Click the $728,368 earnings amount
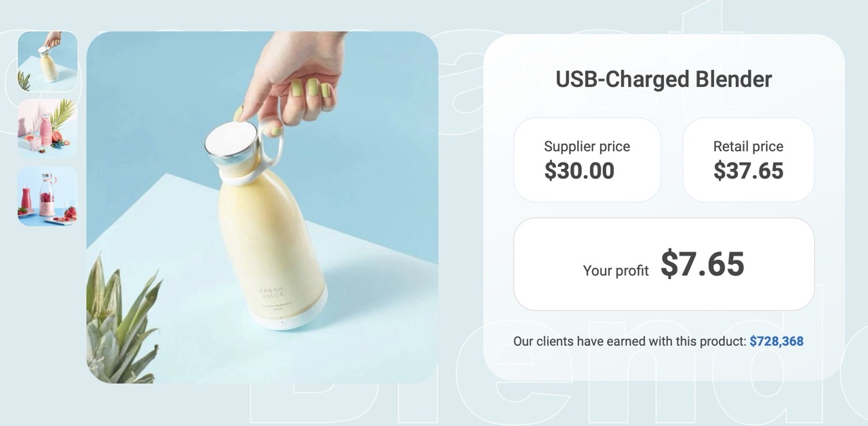 (776, 341)
